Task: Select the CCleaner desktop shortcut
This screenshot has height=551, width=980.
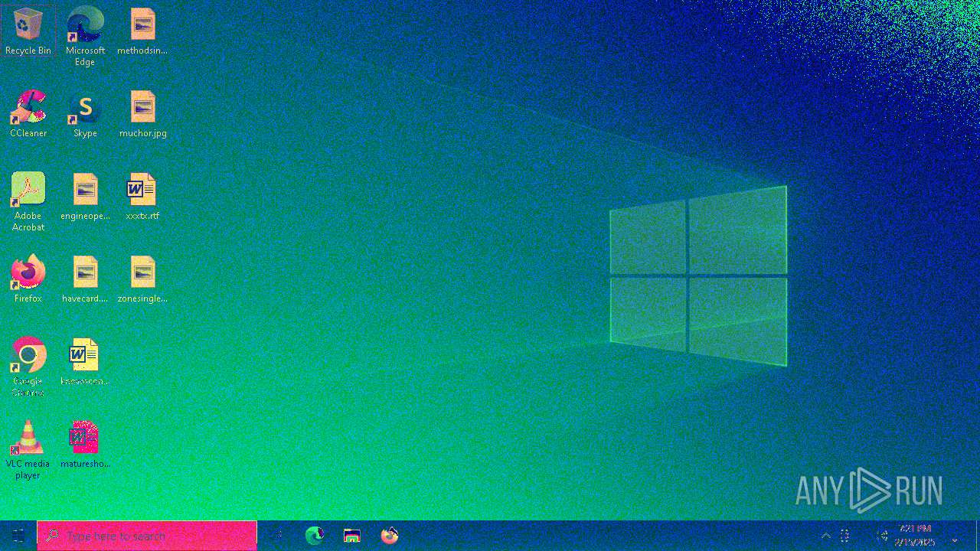Action: tap(28, 114)
